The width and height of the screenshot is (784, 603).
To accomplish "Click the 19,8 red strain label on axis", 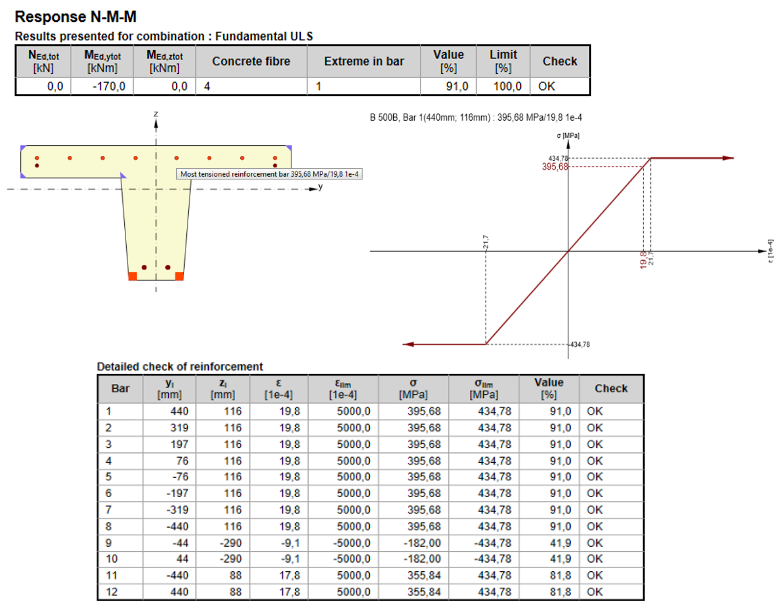I will (x=644, y=260).
